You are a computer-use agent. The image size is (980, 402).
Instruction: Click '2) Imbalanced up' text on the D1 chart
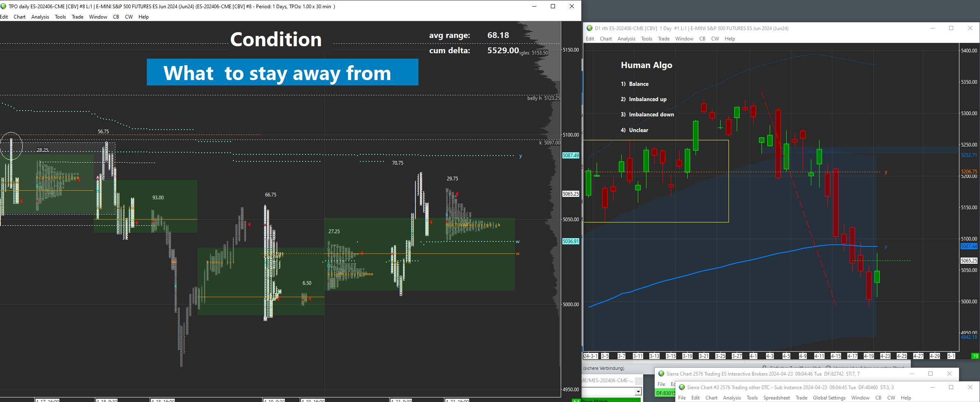[644, 99]
